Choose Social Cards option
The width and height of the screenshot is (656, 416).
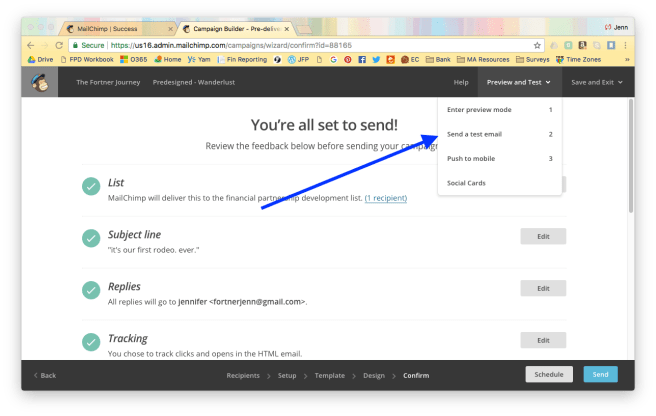coord(500,183)
